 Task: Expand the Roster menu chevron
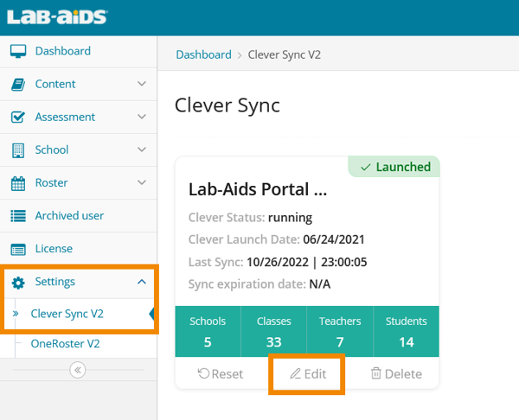tap(142, 182)
